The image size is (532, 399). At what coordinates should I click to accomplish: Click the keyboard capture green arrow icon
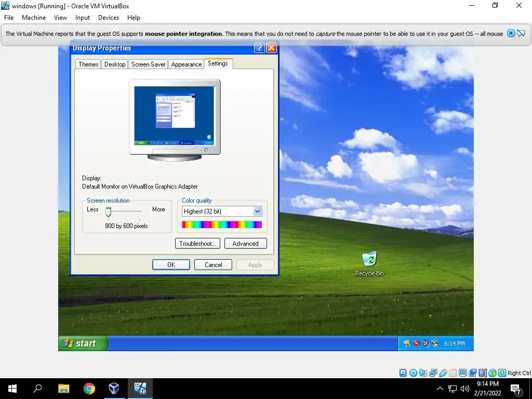click(x=502, y=373)
